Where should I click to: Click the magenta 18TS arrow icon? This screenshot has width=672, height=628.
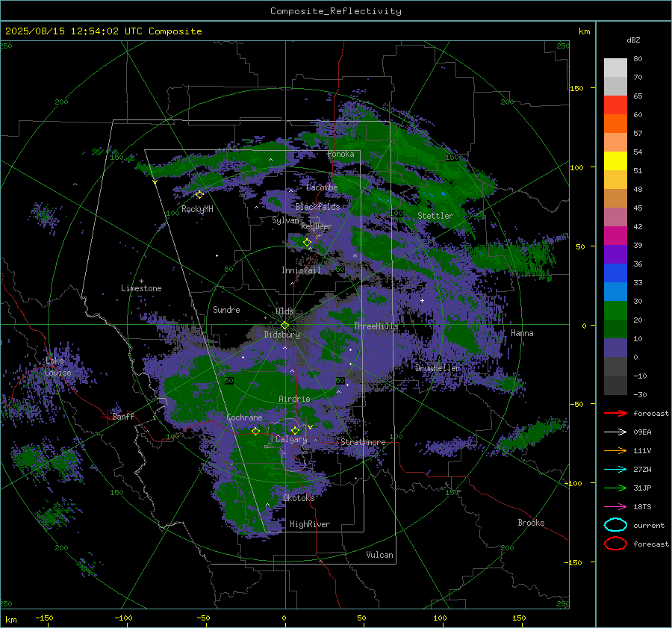615,507
